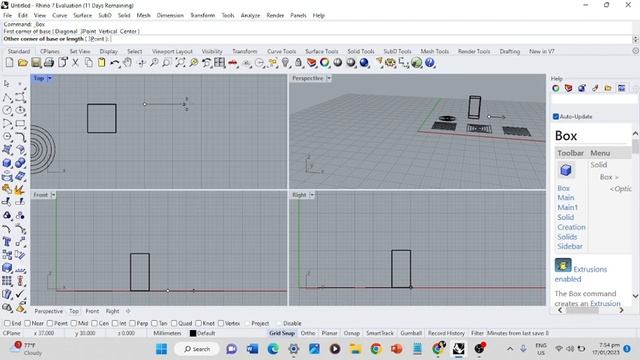Viewport: 640px width, 360px height.
Task: Open the Curve menu
Action: click(60, 15)
